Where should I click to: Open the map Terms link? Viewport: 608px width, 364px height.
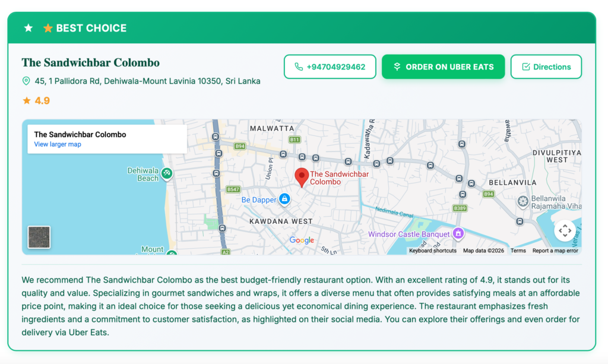[518, 251]
